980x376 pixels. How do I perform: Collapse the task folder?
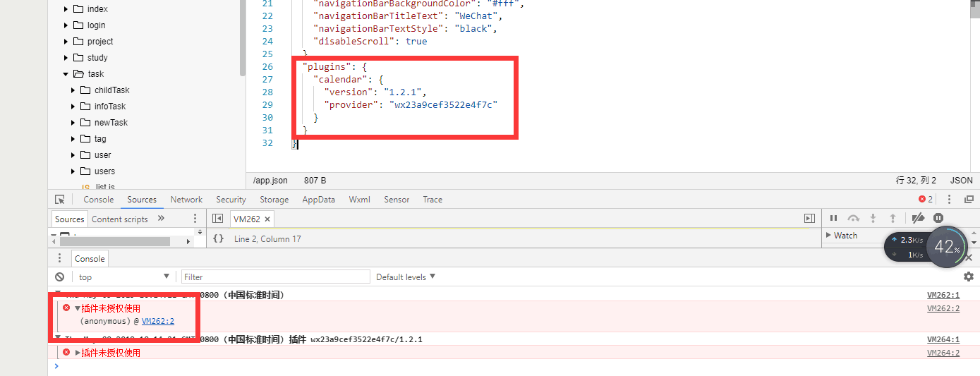click(66, 74)
